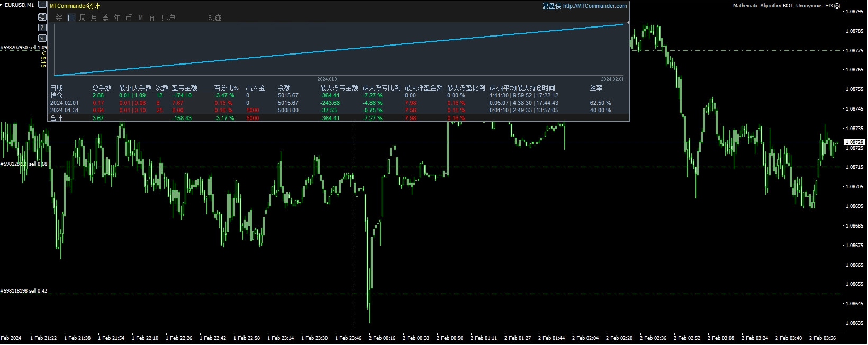Switch to the 综 summary tab
Screen dimensions: 868x345
click(x=59, y=17)
